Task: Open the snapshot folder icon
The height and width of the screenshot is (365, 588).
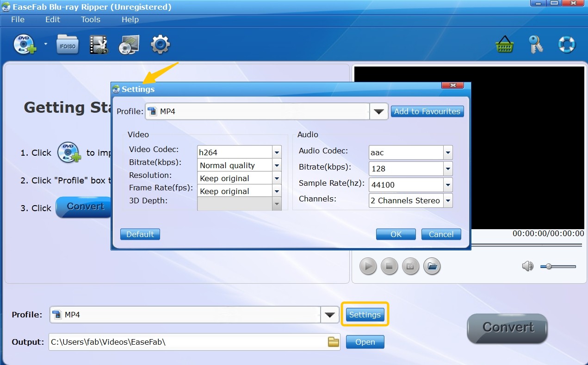Action: [x=432, y=266]
